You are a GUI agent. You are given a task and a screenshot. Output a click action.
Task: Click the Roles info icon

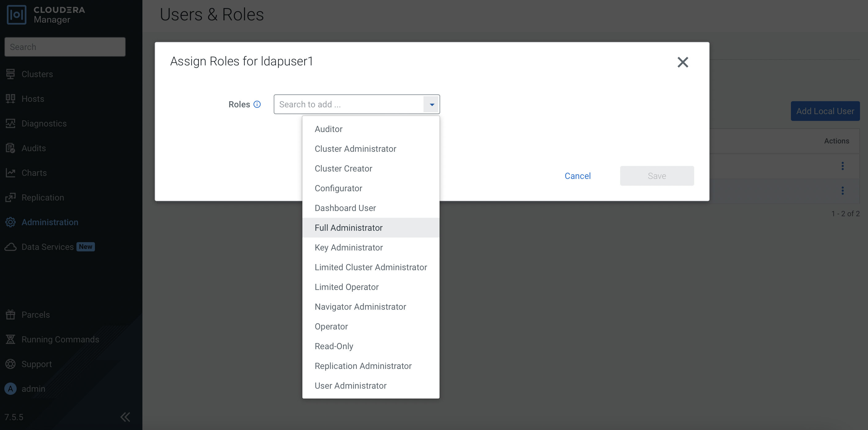[257, 105]
